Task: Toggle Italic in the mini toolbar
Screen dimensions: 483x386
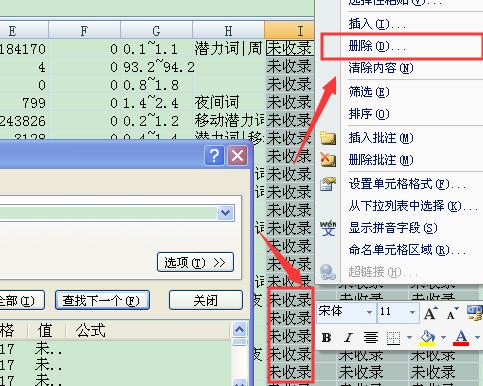Action: (x=349, y=338)
